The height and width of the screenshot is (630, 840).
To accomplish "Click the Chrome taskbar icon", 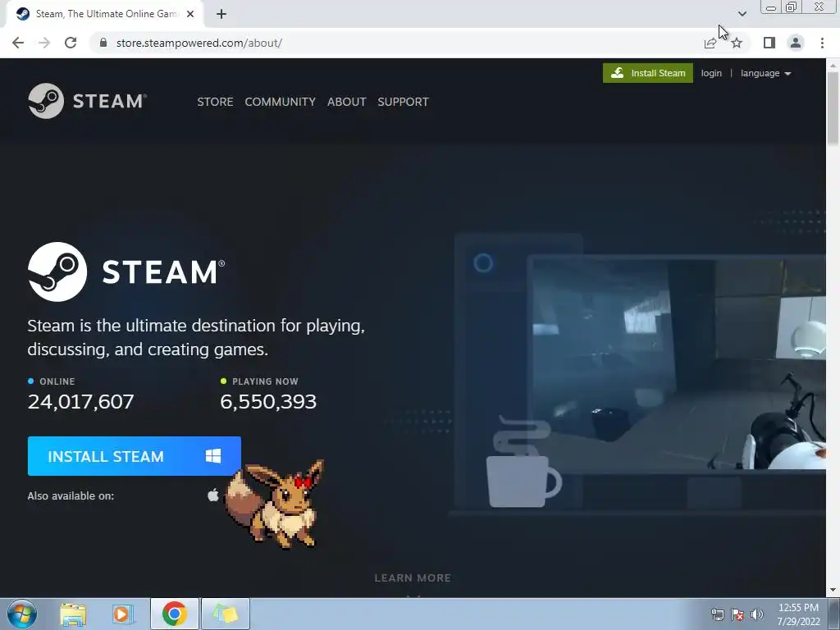I will pyautogui.click(x=174, y=614).
